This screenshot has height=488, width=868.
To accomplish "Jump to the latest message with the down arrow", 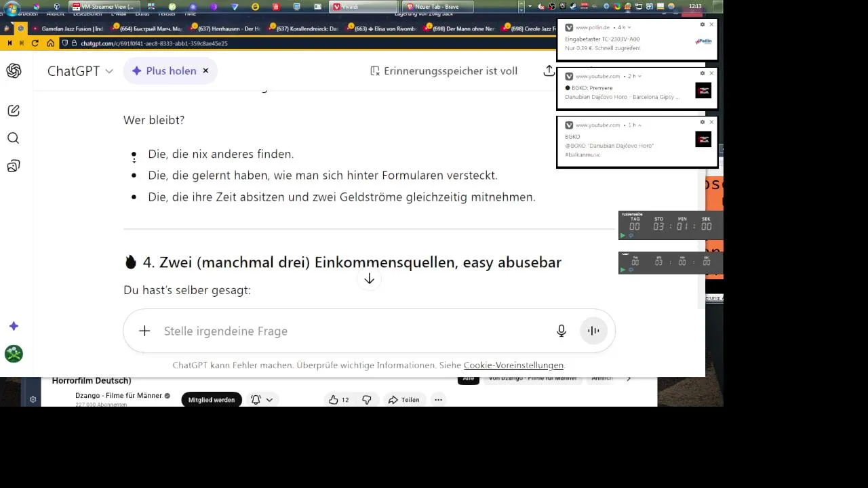I will (369, 279).
